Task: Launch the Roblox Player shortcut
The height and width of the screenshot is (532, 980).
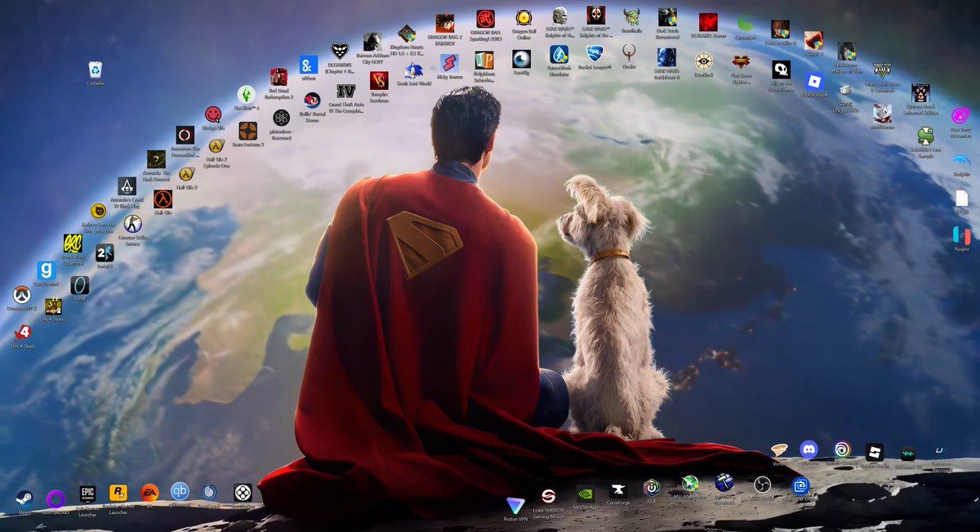Action: point(814,82)
